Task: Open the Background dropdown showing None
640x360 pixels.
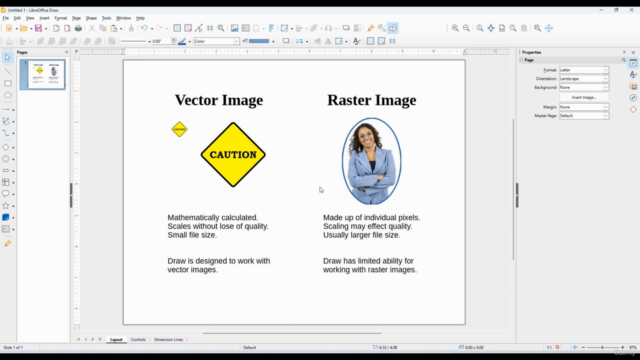Action: (x=584, y=87)
